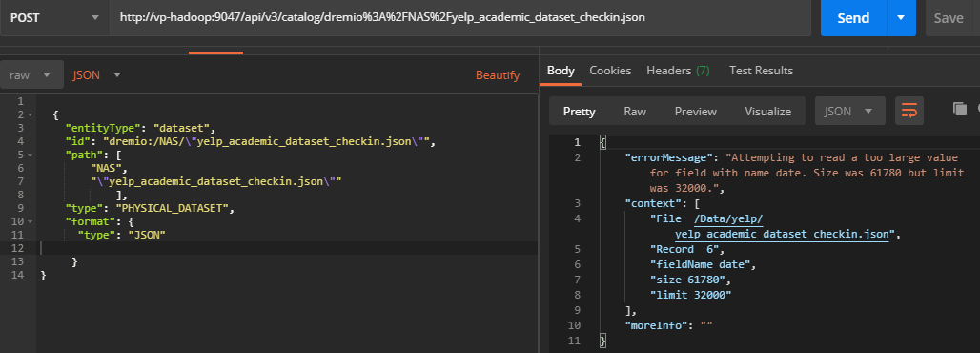Send the request

click(853, 18)
